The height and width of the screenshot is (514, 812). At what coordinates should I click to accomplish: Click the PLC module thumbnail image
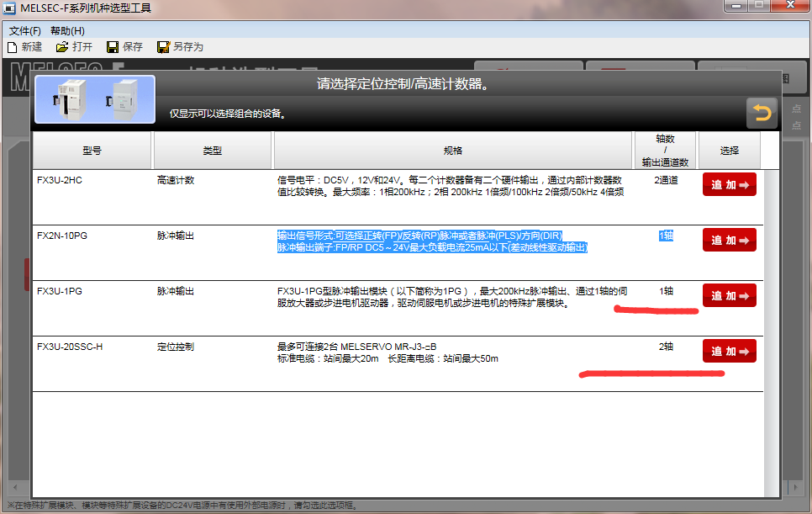94,99
